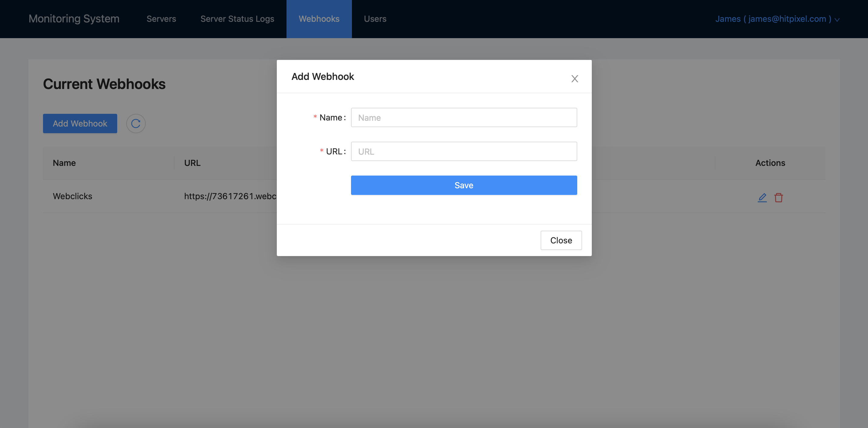Open the Servers navigation menu item
The height and width of the screenshot is (428, 868).
[161, 19]
